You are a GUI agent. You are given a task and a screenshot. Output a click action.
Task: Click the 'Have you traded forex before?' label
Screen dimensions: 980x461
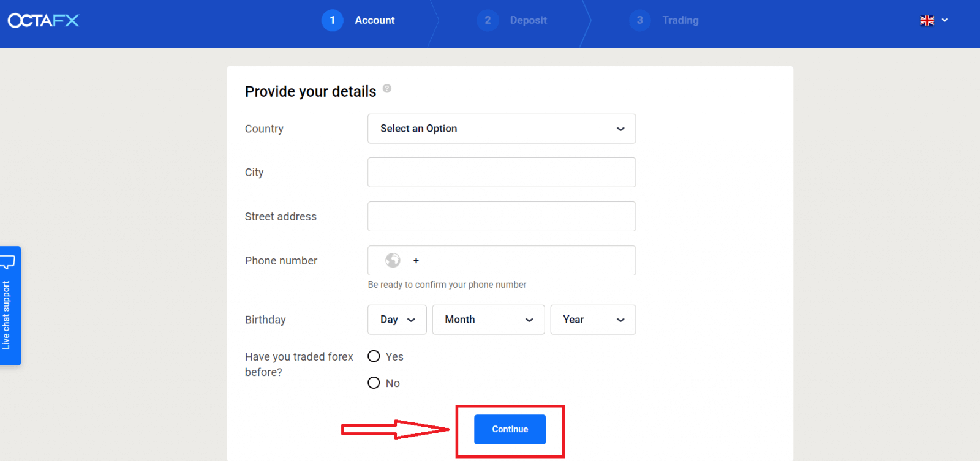click(x=299, y=364)
